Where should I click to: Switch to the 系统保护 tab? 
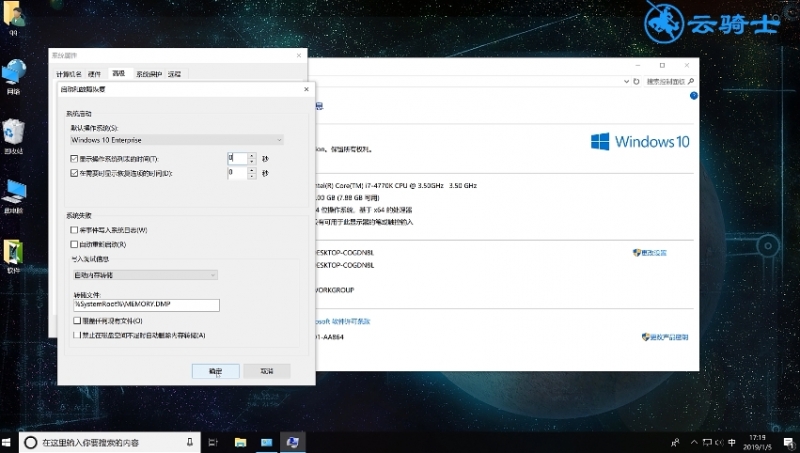tap(149, 74)
